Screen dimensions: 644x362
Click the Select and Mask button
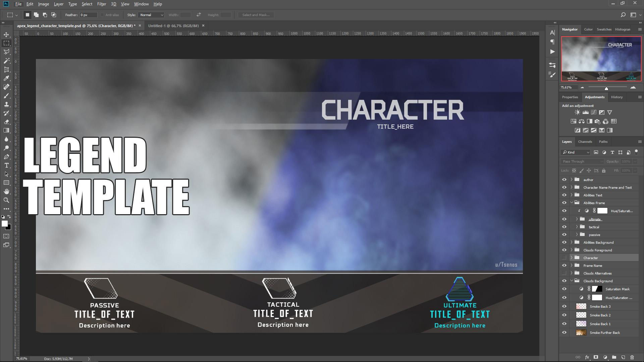pyautogui.click(x=256, y=15)
